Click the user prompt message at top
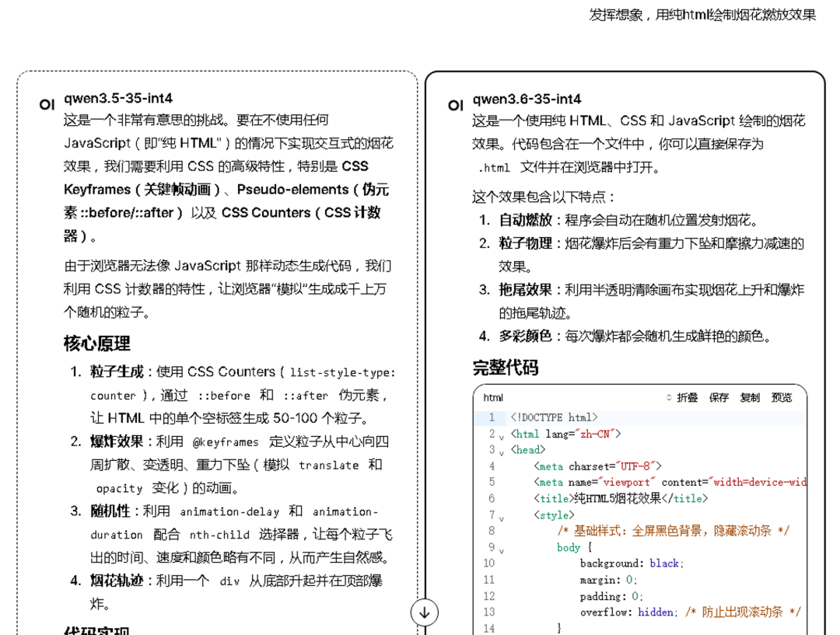840x635 pixels. tap(702, 15)
